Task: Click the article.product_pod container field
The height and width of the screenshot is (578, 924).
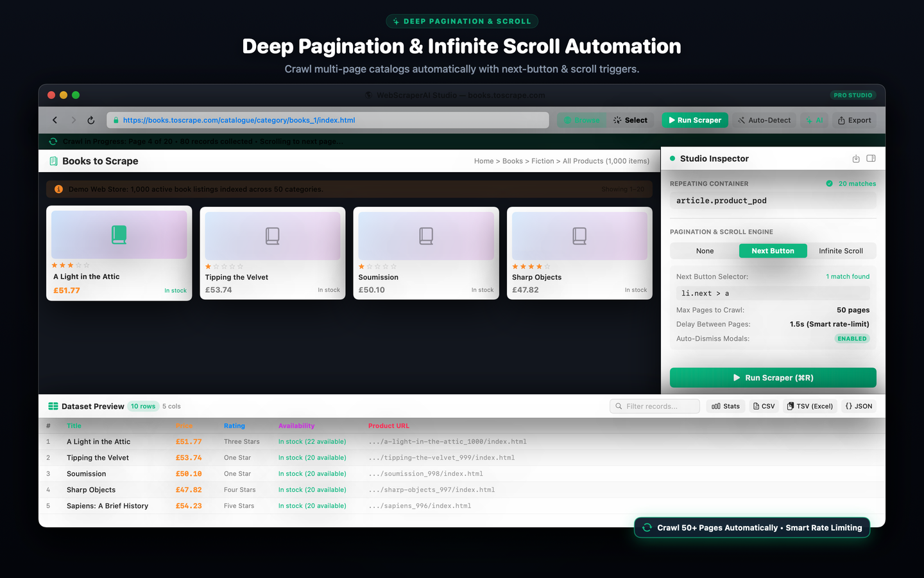Action: pos(773,201)
